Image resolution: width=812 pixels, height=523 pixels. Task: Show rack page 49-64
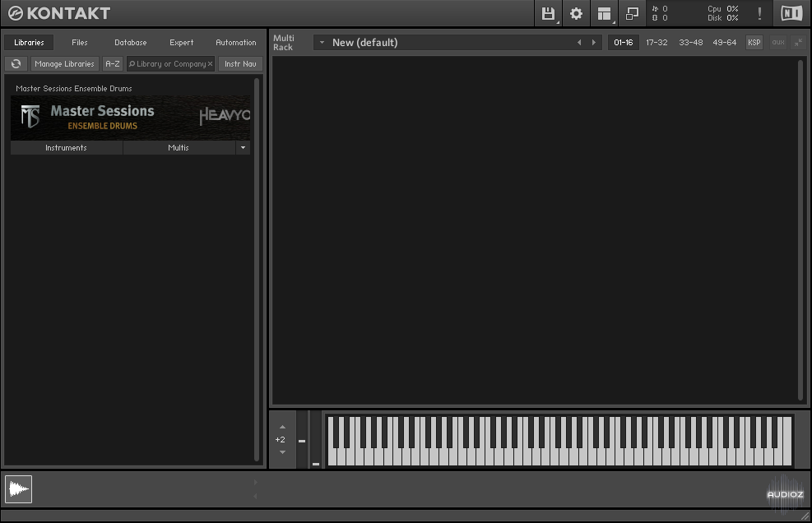point(725,43)
